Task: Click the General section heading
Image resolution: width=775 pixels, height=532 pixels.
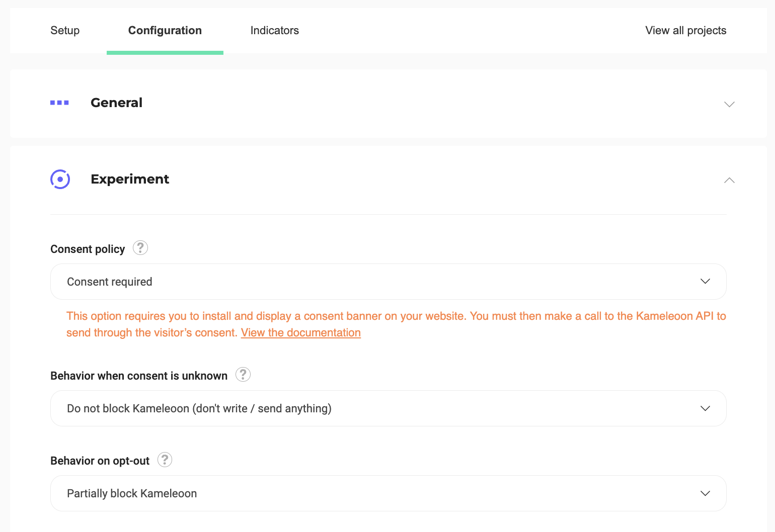Action: coord(116,103)
